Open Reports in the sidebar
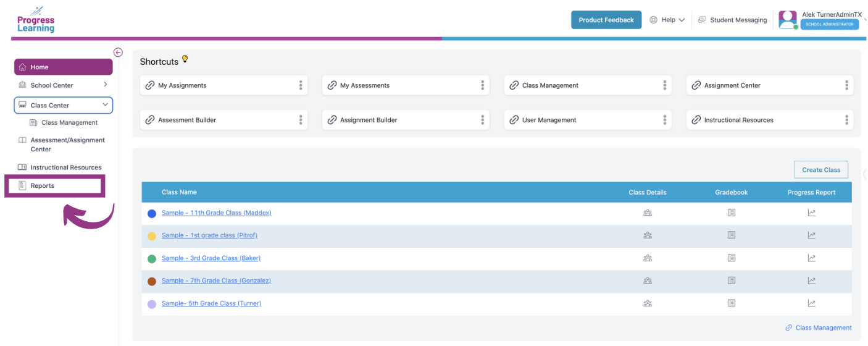Image resolution: width=868 pixels, height=346 pixels. tap(56, 186)
